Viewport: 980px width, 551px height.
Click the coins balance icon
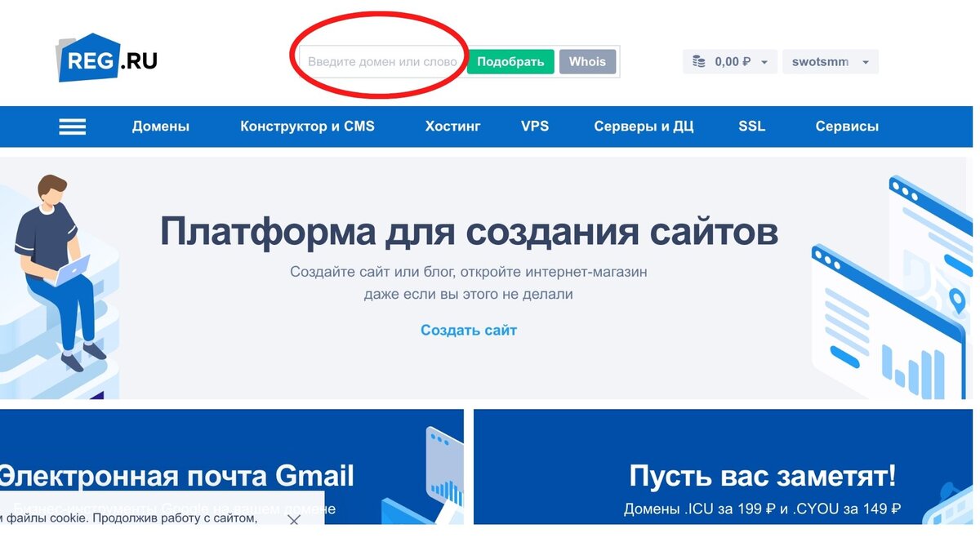[x=697, y=60]
